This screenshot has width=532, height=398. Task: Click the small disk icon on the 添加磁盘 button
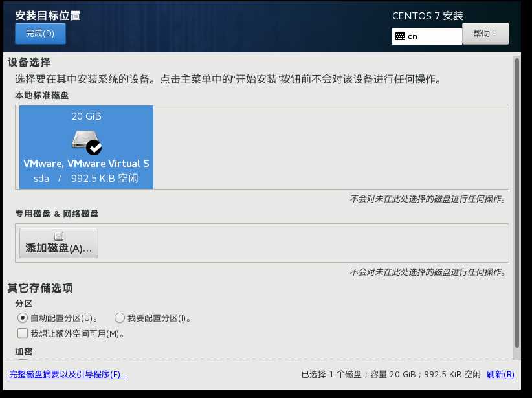coord(59,236)
